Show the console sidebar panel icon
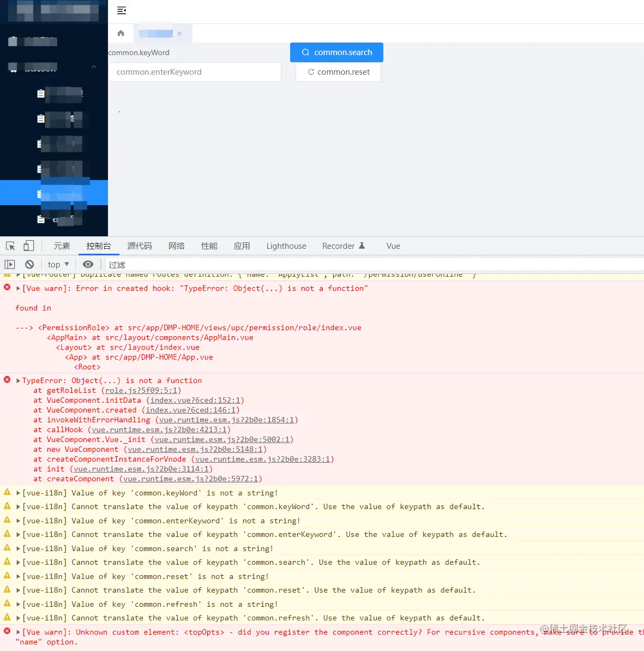 [10, 265]
